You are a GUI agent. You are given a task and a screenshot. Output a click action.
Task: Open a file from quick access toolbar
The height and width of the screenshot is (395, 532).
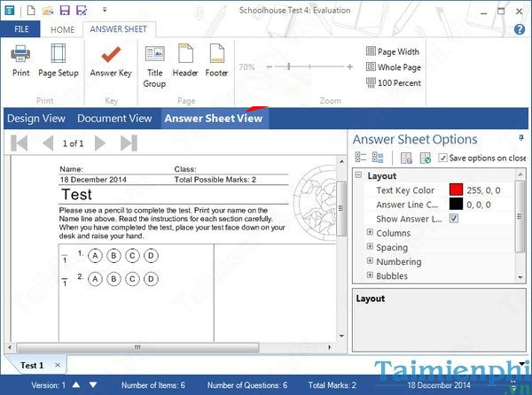[48, 11]
